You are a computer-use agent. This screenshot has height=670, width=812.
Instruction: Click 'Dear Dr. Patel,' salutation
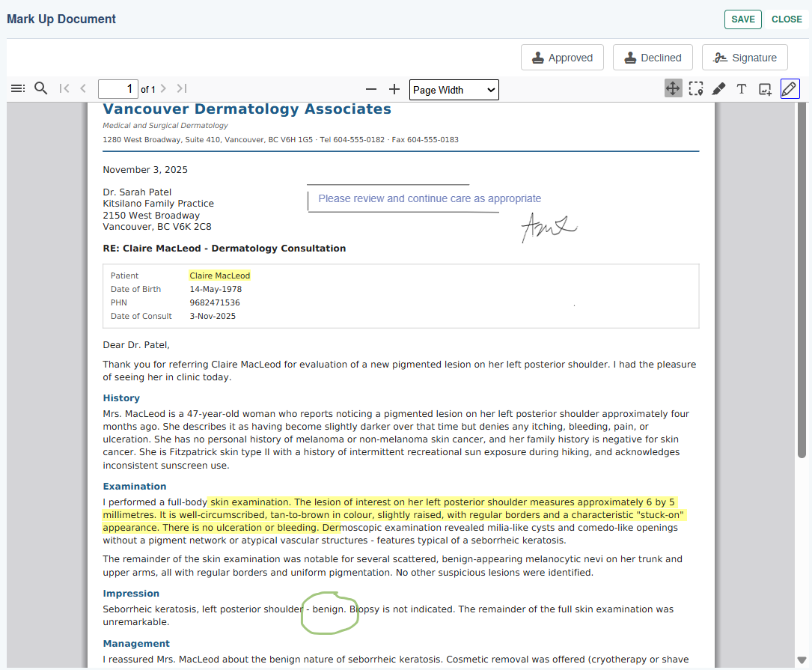tap(136, 345)
